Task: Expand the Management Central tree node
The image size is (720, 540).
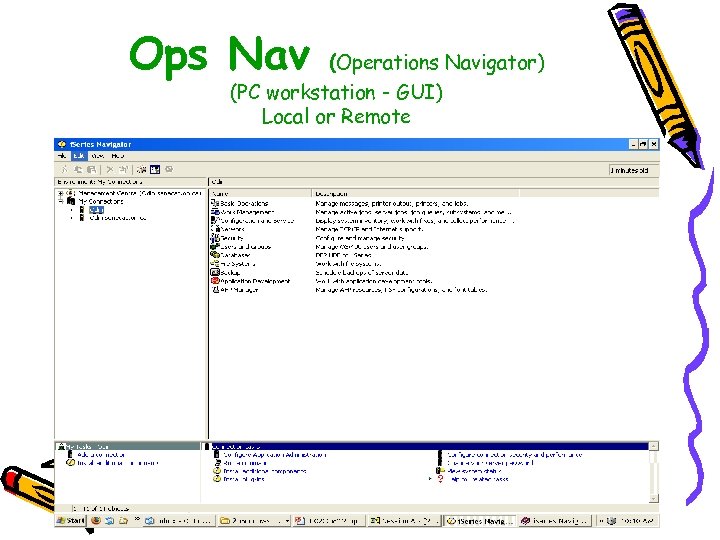Action: (x=60, y=193)
